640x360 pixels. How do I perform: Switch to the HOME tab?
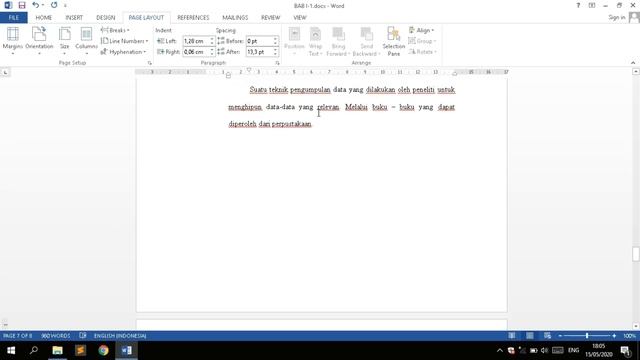[44, 18]
